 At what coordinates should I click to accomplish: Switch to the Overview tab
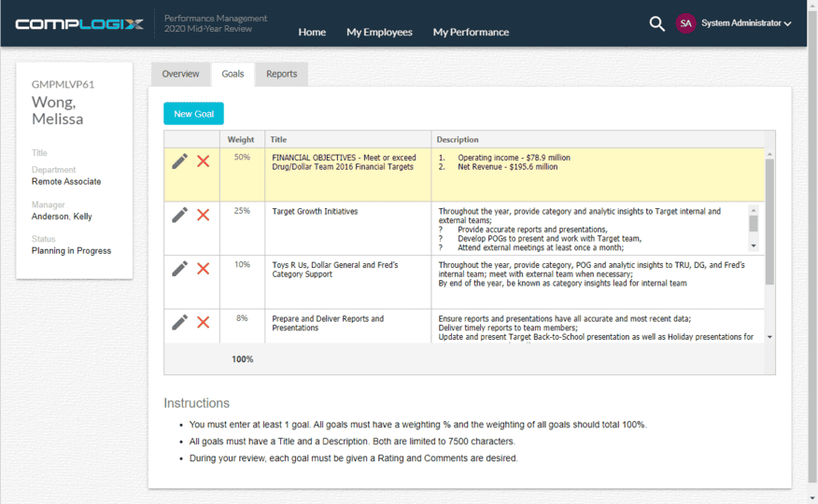(180, 74)
